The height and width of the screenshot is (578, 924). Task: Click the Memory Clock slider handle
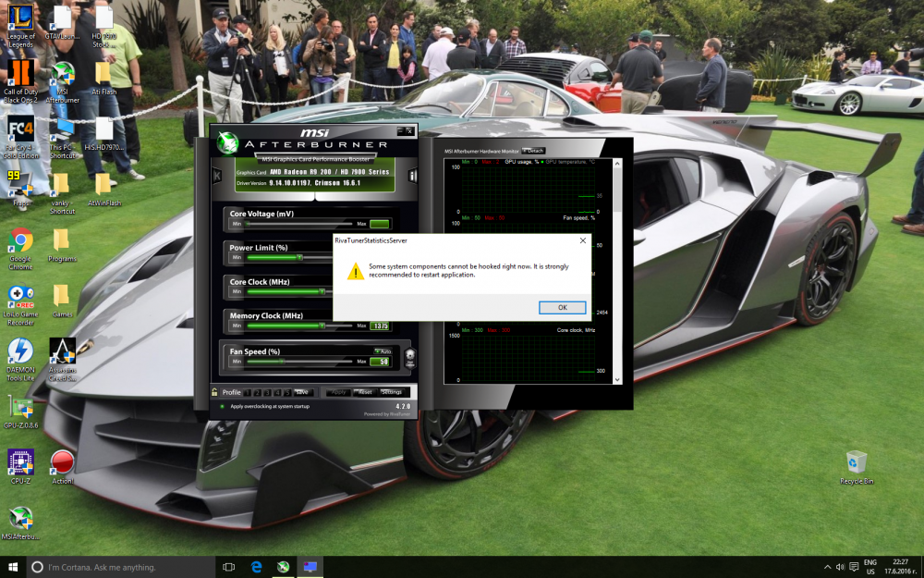322,326
